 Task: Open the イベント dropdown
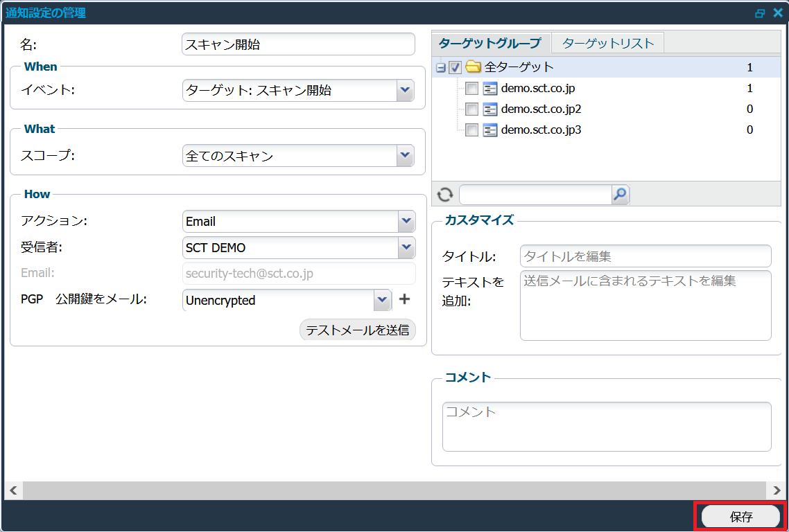coord(405,91)
